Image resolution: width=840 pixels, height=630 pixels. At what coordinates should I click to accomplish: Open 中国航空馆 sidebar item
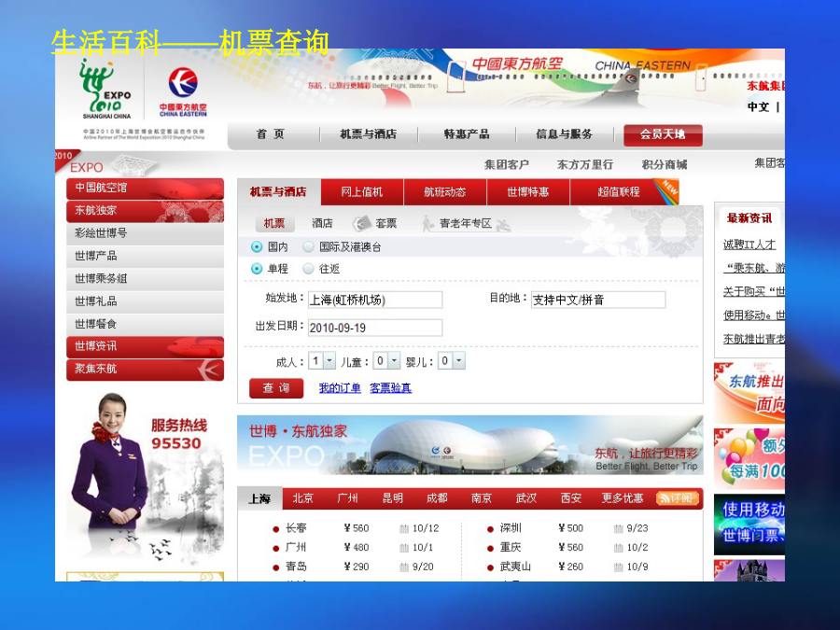(x=146, y=189)
